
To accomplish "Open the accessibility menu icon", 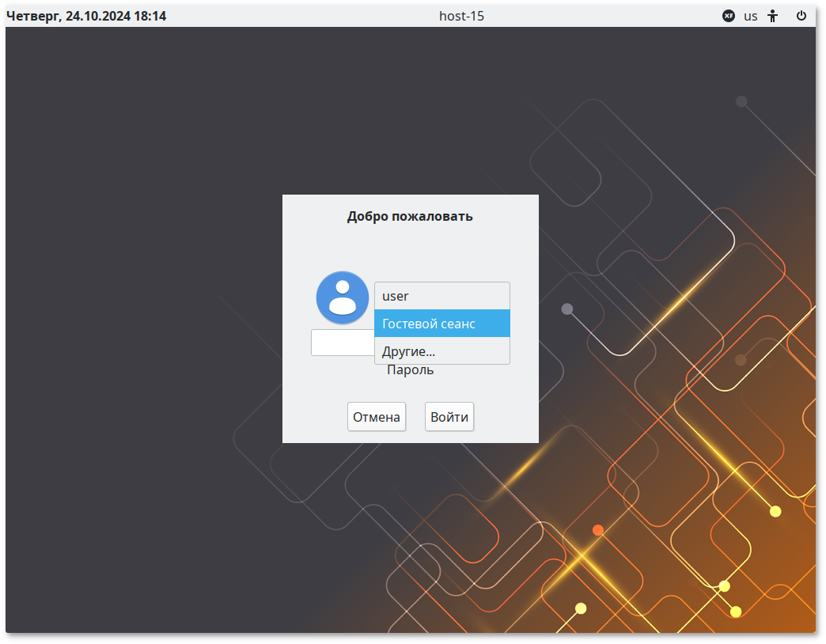I will point(773,16).
